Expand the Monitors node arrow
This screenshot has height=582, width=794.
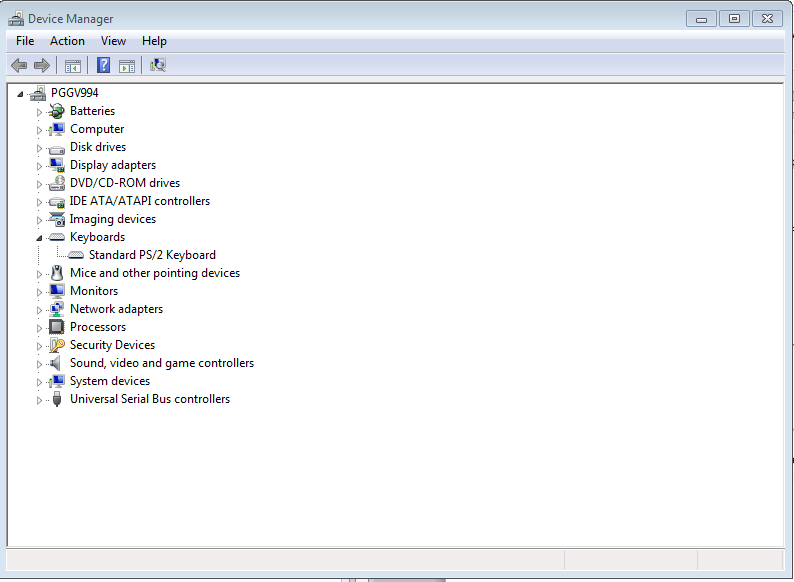point(39,292)
